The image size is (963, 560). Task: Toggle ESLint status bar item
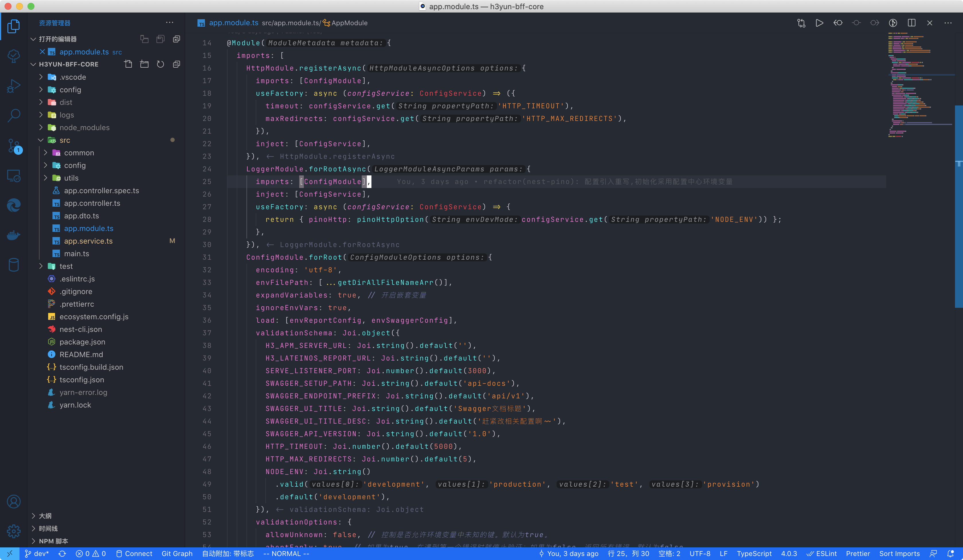[x=822, y=553]
